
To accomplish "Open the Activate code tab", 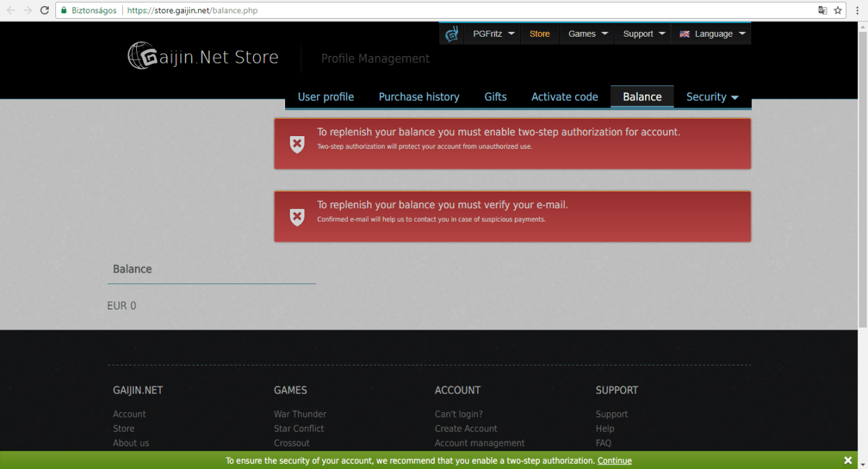I will (x=564, y=97).
